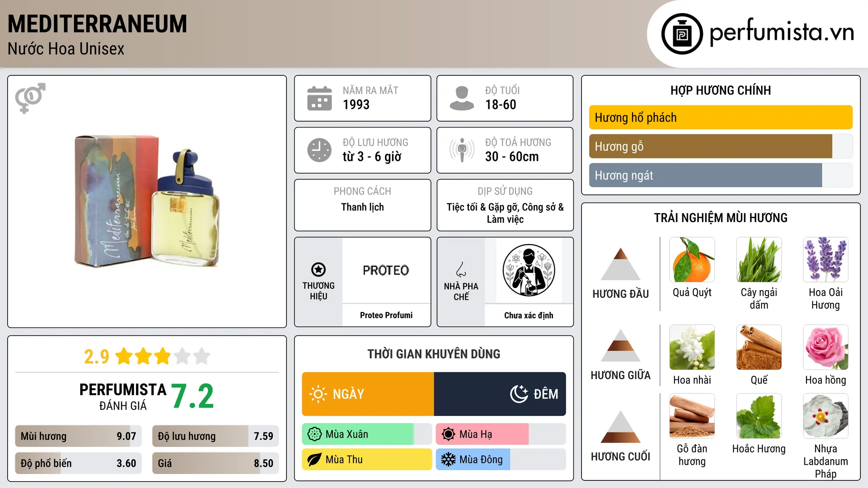Click the leaf icon for Mùa Thu
868x488 pixels.
[314, 460]
